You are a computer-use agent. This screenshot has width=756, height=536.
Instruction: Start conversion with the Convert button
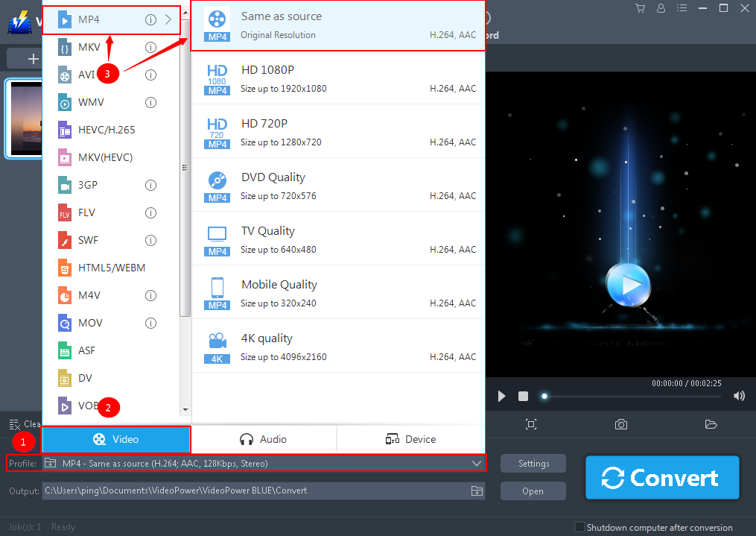tap(661, 477)
